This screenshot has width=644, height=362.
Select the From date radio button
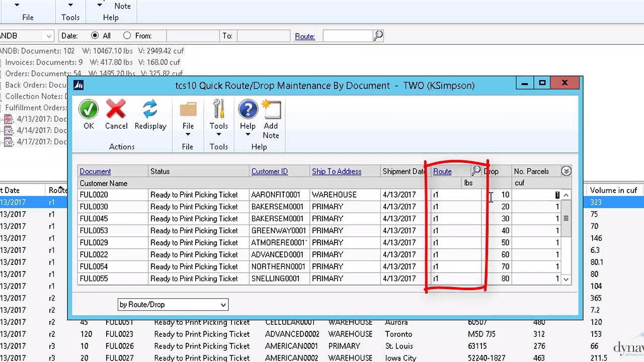(x=127, y=36)
